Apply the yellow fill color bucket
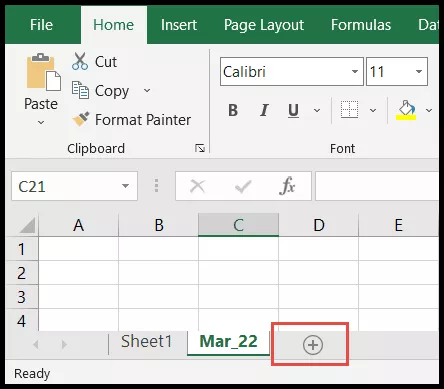444x389 pixels. 406,110
